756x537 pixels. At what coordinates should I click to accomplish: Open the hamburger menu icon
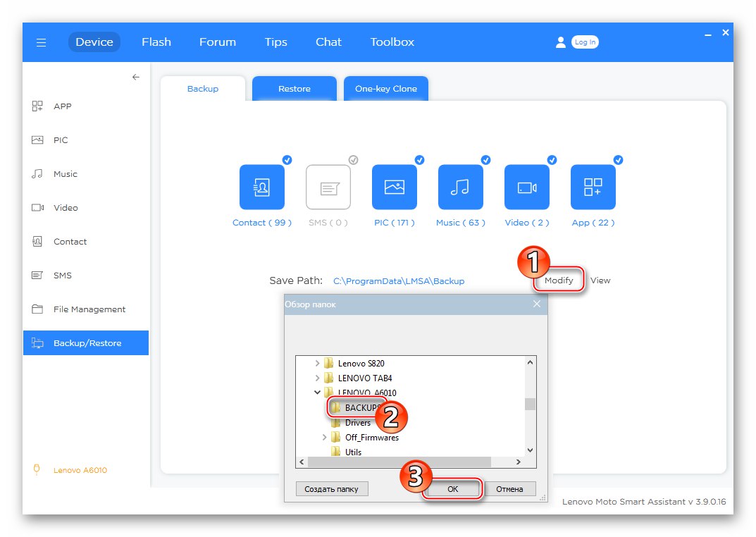coord(42,42)
